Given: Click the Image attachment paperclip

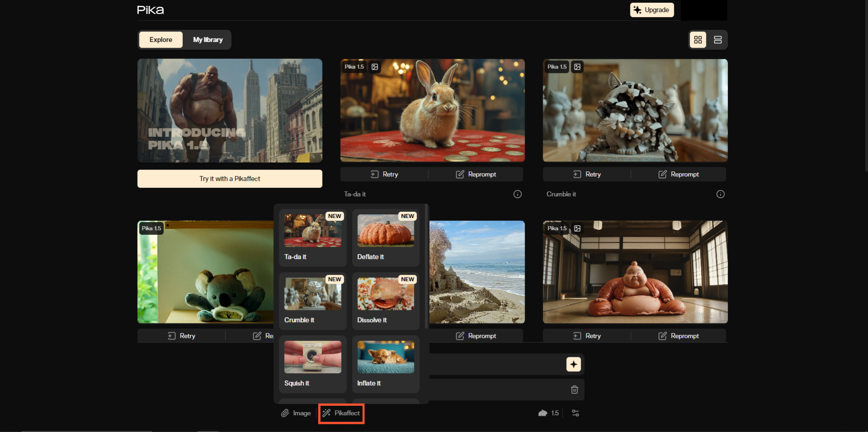Looking at the screenshot, I should pyautogui.click(x=296, y=413).
